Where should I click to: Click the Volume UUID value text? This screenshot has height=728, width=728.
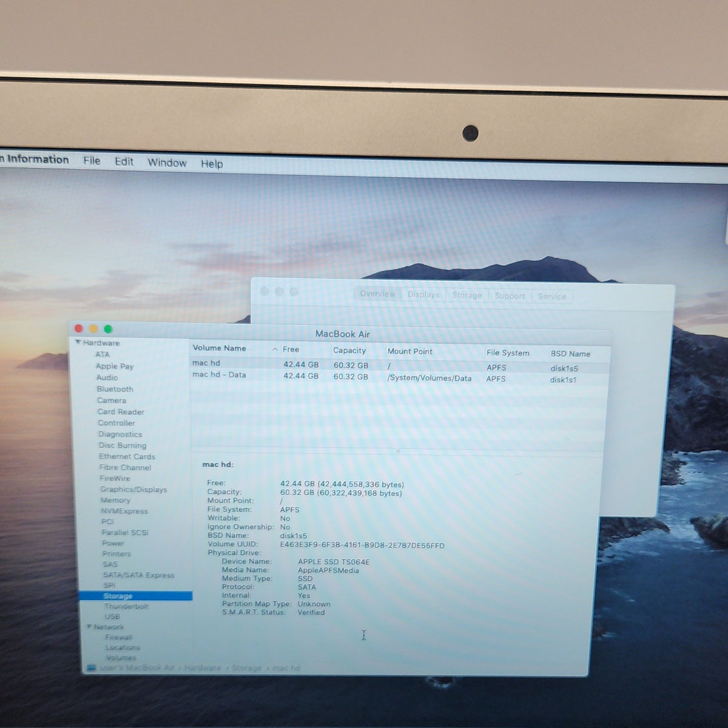[362, 545]
